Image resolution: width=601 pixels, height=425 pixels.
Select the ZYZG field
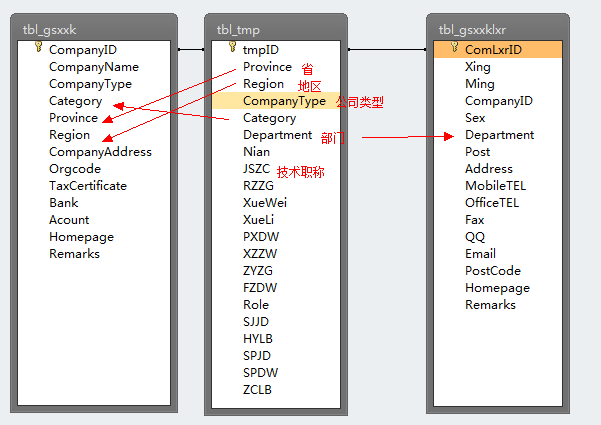[258, 271]
